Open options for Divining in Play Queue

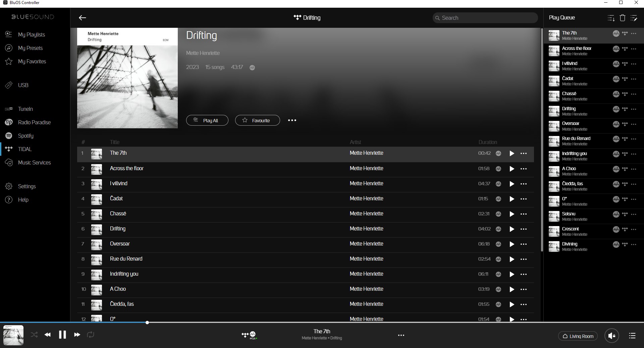coord(634,245)
